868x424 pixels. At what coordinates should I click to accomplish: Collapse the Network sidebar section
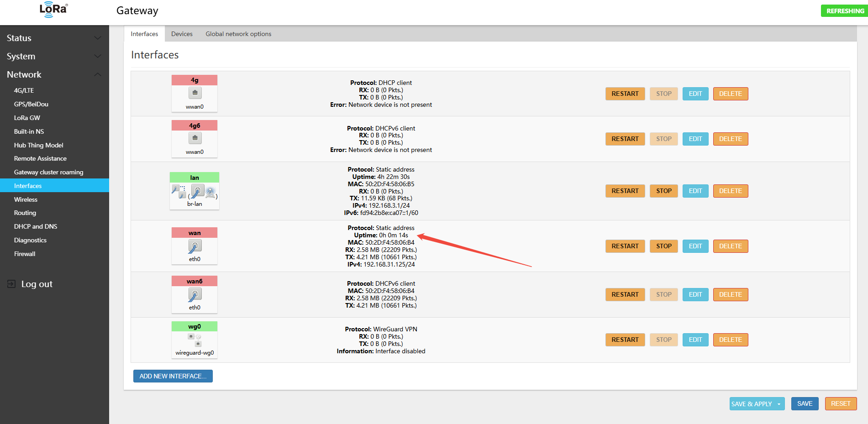98,74
